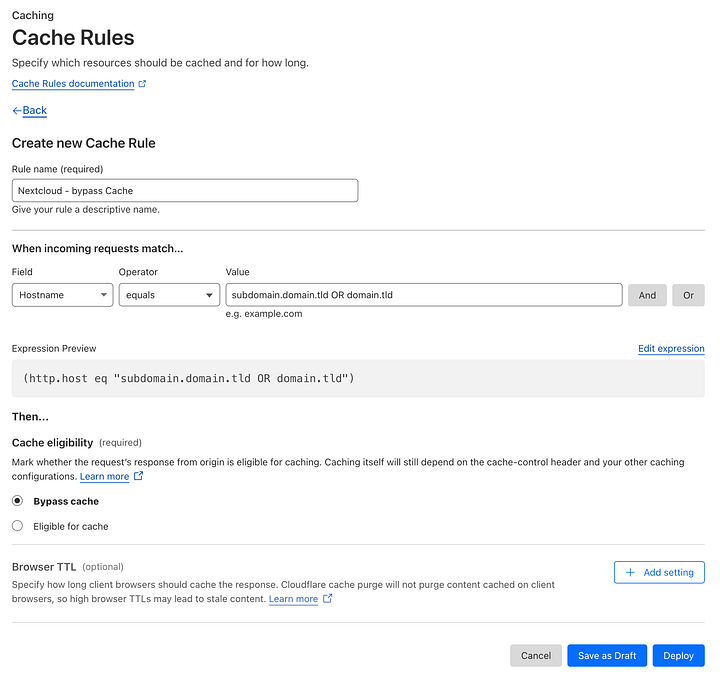The height and width of the screenshot is (677, 720).
Task: Click external link icon after Cache eligibility Learn more
Action: pyautogui.click(x=138, y=476)
